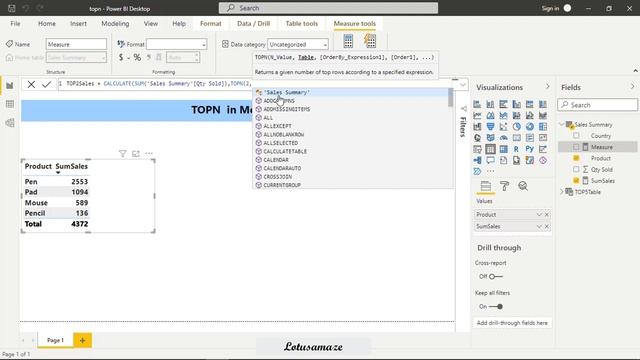Toggle Cross-report drill through switch
640x360 pixels.
pos(496,277)
